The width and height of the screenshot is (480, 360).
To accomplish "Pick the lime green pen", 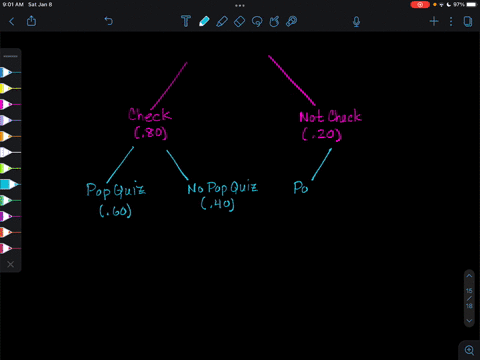I will click(9, 168).
